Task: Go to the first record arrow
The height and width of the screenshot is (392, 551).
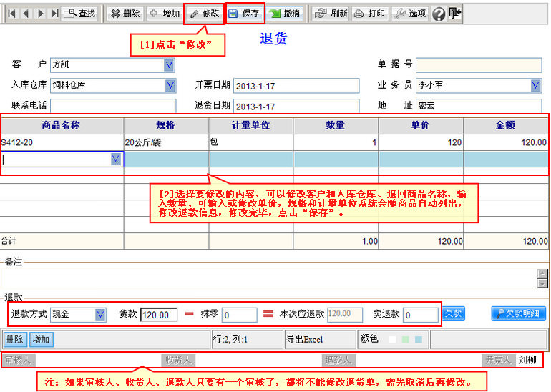Action: pos(11,14)
